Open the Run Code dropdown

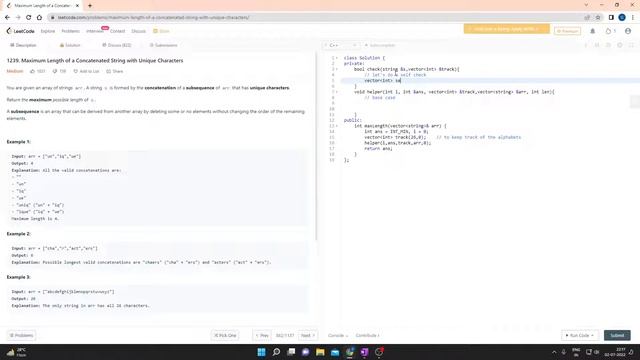click(x=580, y=335)
